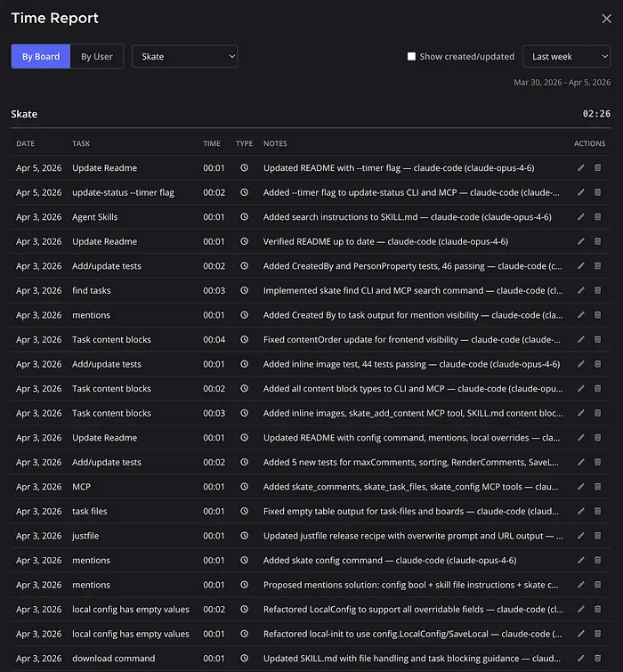
Task: Click pencil icon for MCP row
Action: click(581, 487)
